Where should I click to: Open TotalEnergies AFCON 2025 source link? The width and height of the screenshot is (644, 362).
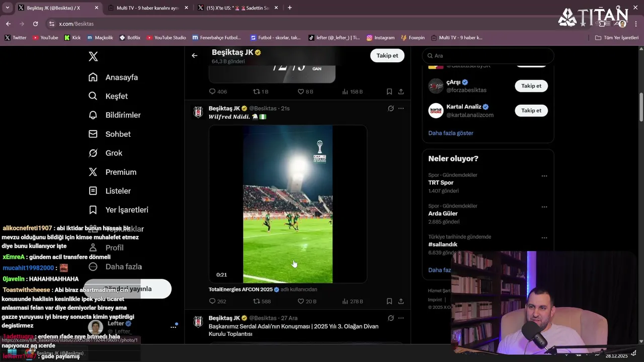coord(240,290)
